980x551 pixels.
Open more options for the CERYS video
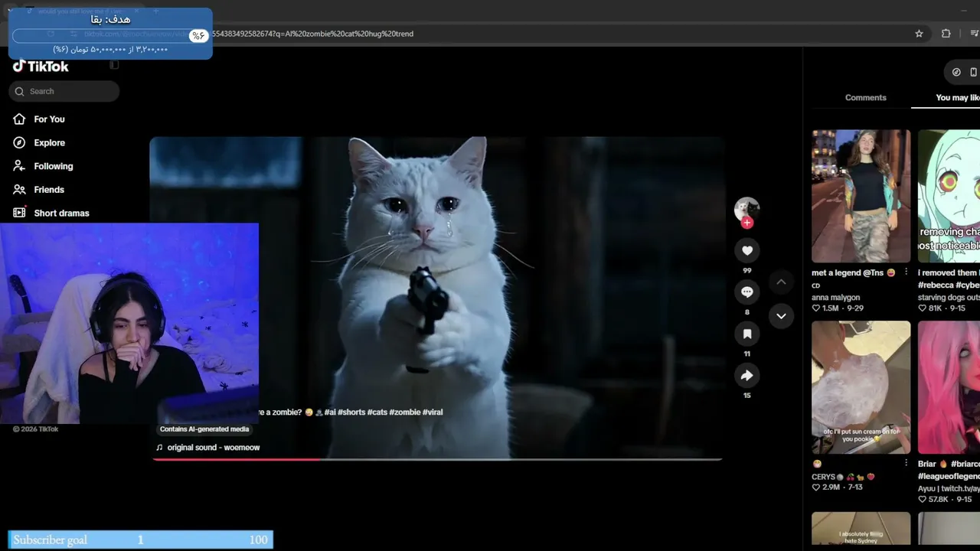(906, 464)
